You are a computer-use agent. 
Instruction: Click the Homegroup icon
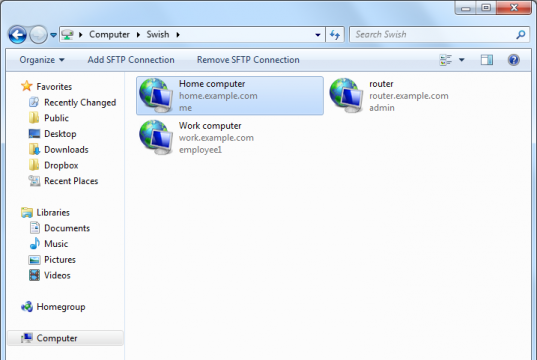coord(27,307)
